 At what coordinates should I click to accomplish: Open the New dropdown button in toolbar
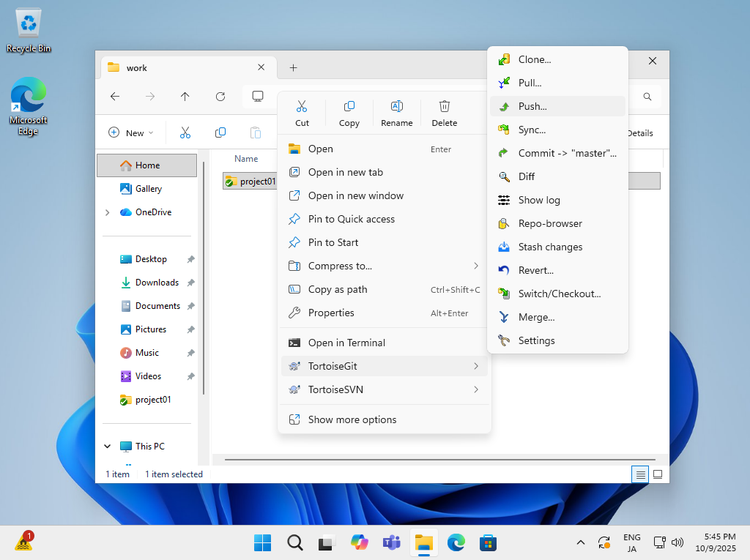(x=131, y=132)
